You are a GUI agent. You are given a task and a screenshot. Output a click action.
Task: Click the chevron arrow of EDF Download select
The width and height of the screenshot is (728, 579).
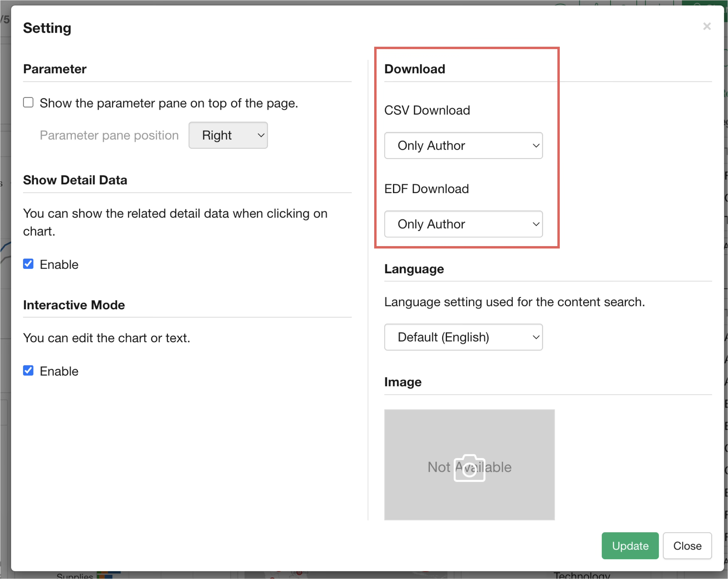pos(536,225)
